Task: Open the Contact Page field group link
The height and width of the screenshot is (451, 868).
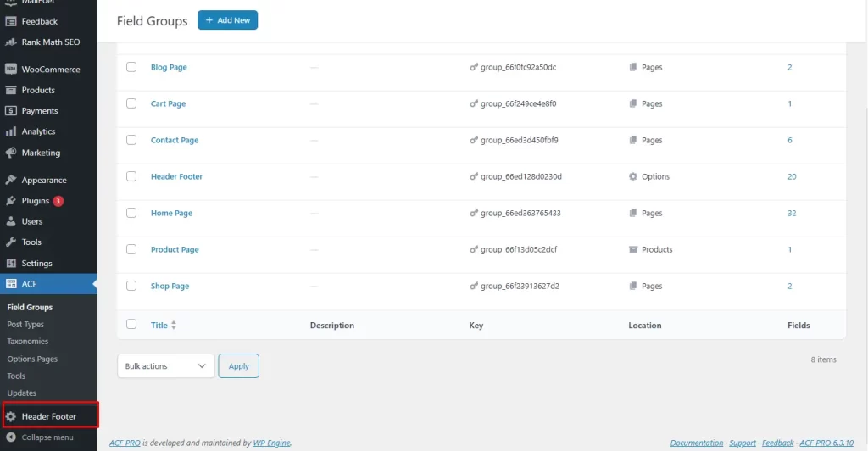Action: [x=175, y=140]
